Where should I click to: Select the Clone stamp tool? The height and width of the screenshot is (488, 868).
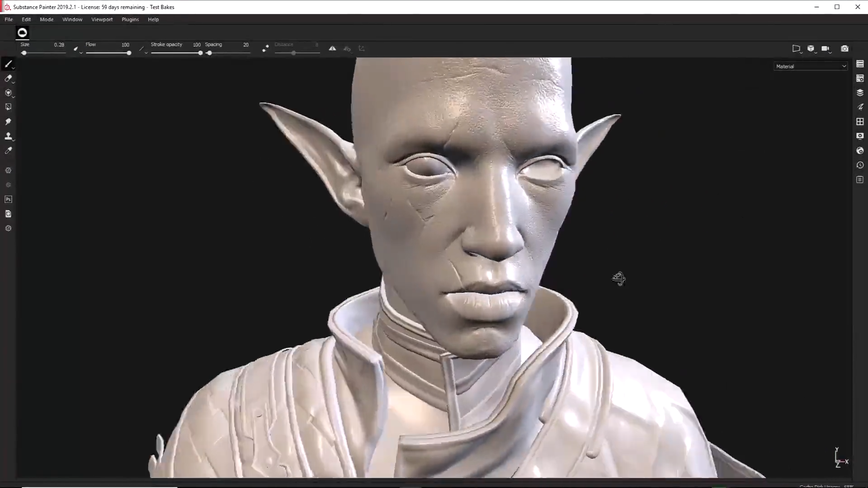pos(8,136)
